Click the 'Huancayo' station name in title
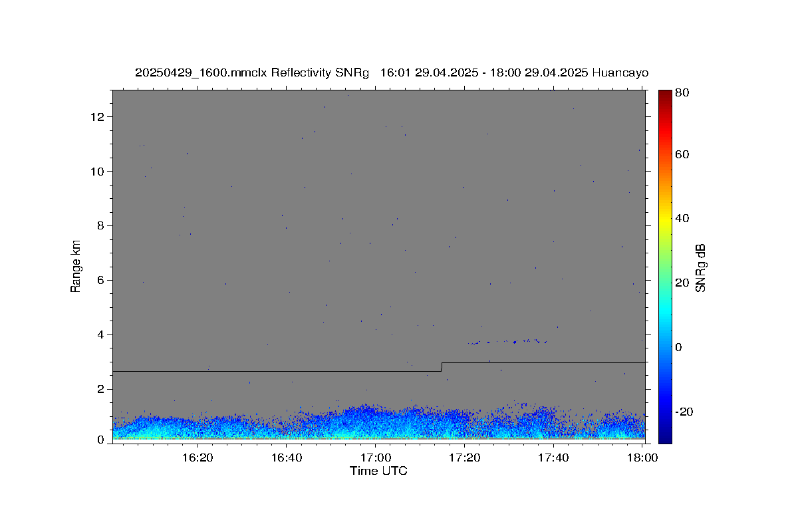The width and height of the screenshot is (798, 532). (x=620, y=72)
